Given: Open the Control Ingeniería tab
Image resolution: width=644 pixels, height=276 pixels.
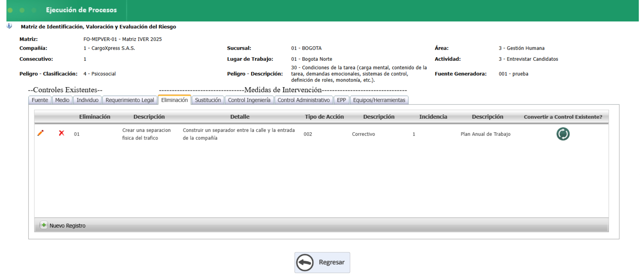Looking at the screenshot, I should coord(249,100).
